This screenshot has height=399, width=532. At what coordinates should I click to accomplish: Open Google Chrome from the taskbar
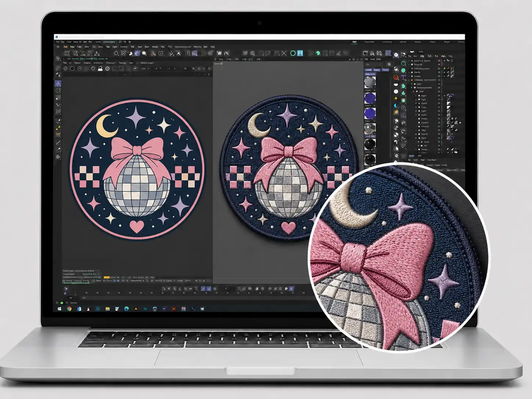click(69, 309)
